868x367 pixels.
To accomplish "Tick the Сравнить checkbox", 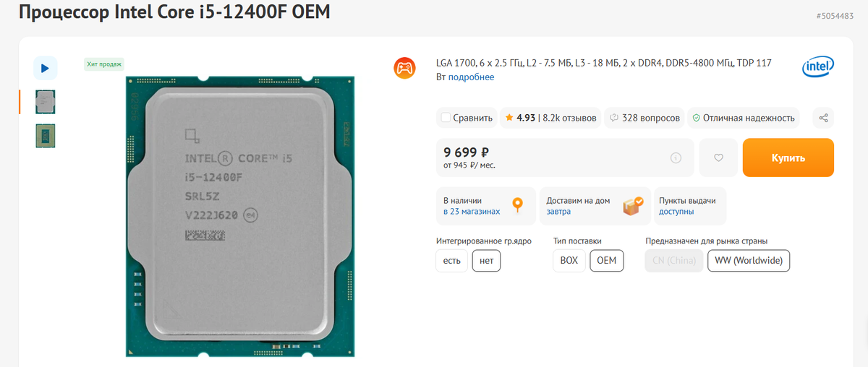I will (446, 118).
